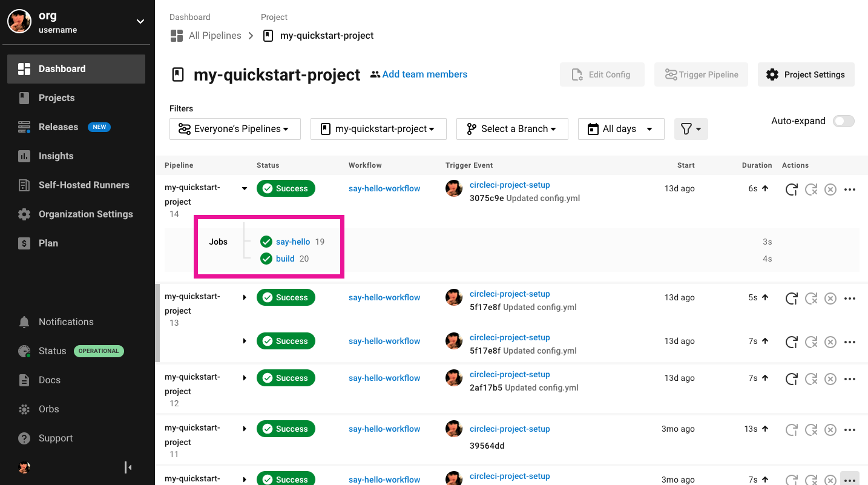868x485 pixels.
Task: Open the org switcher chevron
Action: coord(140,22)
